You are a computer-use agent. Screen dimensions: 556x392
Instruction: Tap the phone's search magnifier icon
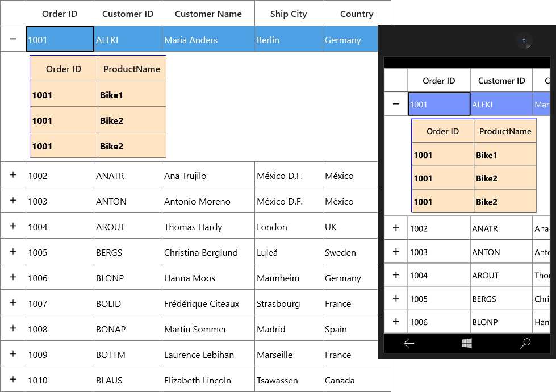pos(525,343)
